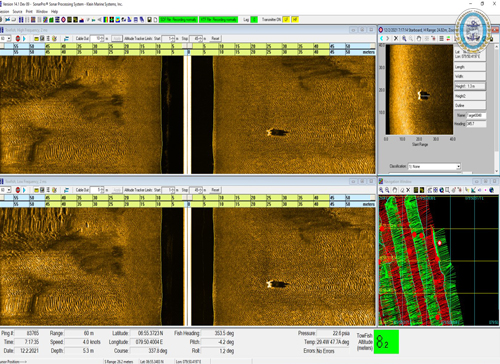Screen dimensions: 500x364
Task: Zoom in using Navigation Window magnifier icon
Action: pyautogui.click(x=381, y=190)
